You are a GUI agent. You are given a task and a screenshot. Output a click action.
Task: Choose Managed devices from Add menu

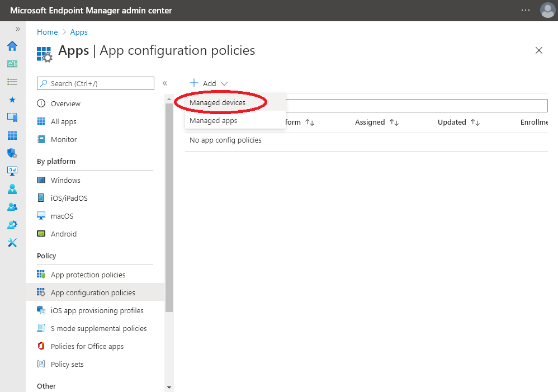click(x=235, y=102)
